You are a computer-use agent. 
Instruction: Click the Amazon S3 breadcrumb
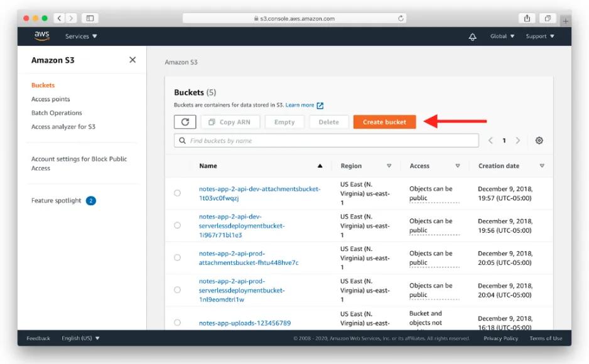point(181,62)
